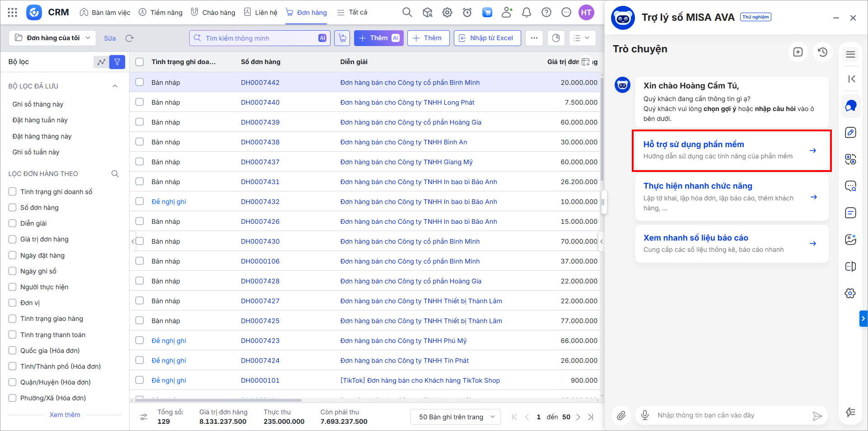Screen dimensions: 868x431
Task: Click the attachment paperclip icon
Action: 621,415
